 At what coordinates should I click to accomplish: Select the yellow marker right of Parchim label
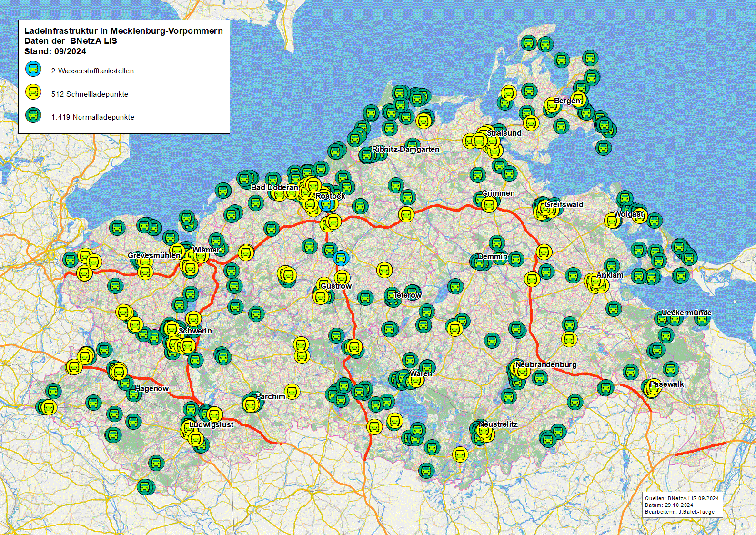point(292,392)
